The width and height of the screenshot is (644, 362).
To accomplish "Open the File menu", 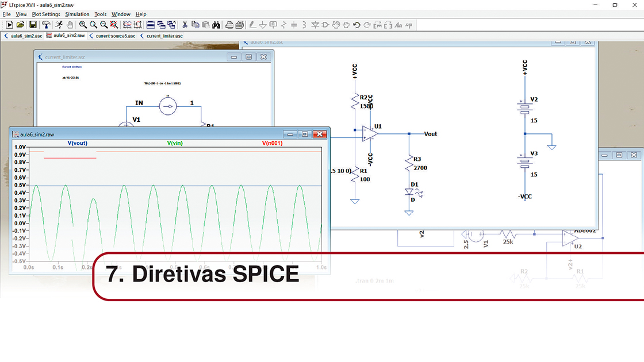I will pos(6,14).
